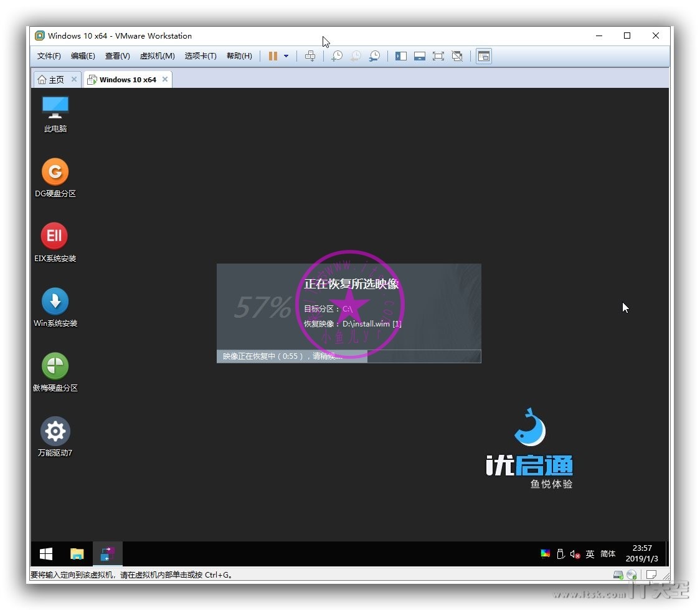Image resolution: width=700 pixels, height=610 pixels.
Task: Close the 主页 tab
Action: (x=74, y=79)
